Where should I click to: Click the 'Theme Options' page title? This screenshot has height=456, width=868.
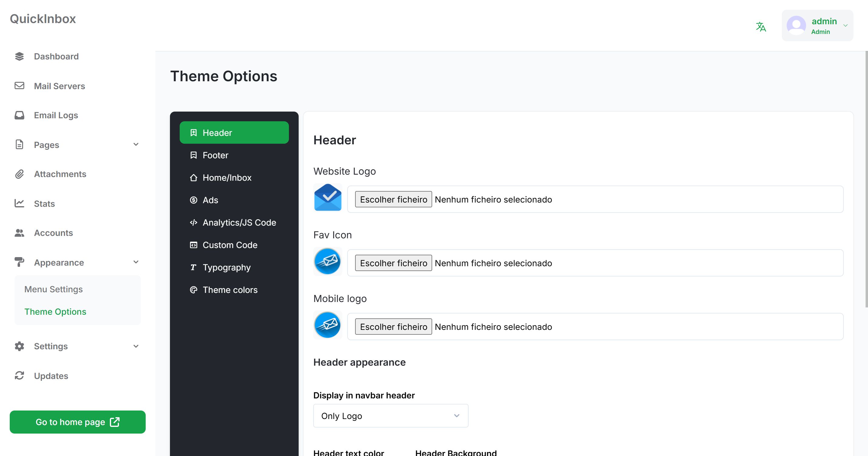pyautogui.click(x=223, y=76)
